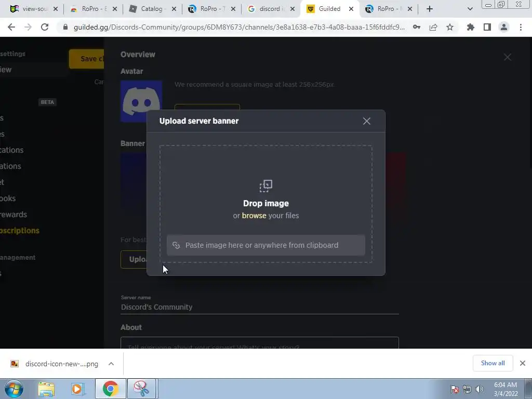
Task: Click the Server name field
Action: coord(260,307)
